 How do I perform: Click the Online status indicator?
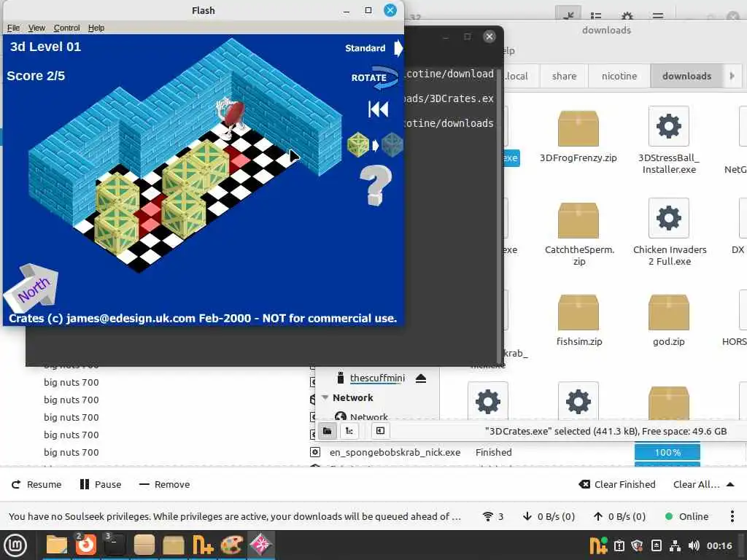coord(686,517)
